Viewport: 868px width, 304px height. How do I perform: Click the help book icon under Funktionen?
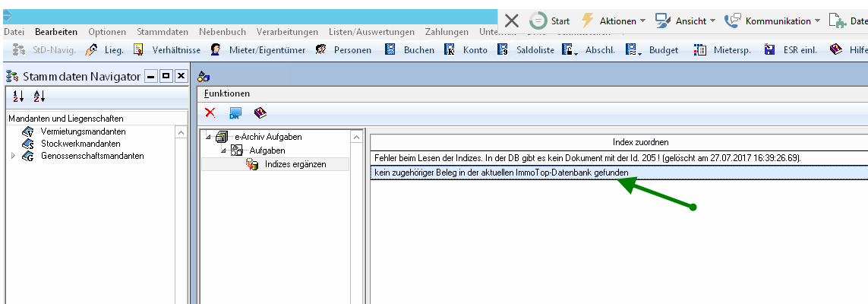260,113
